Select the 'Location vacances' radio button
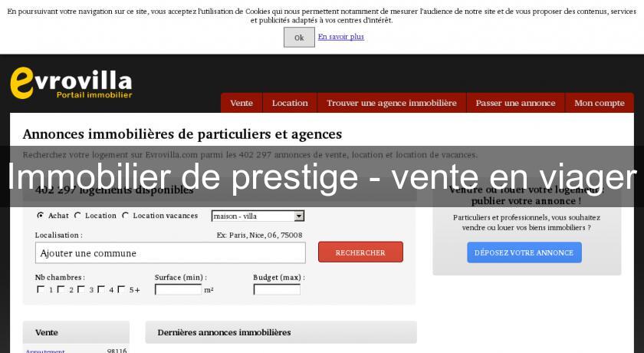This screenshot has height=353, width=644. point(126,216)
